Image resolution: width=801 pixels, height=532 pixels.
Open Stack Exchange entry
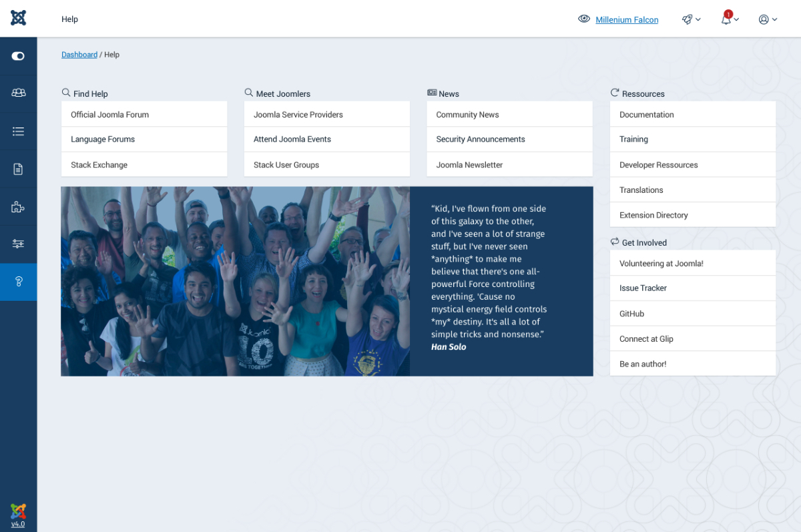pos(144,164)
